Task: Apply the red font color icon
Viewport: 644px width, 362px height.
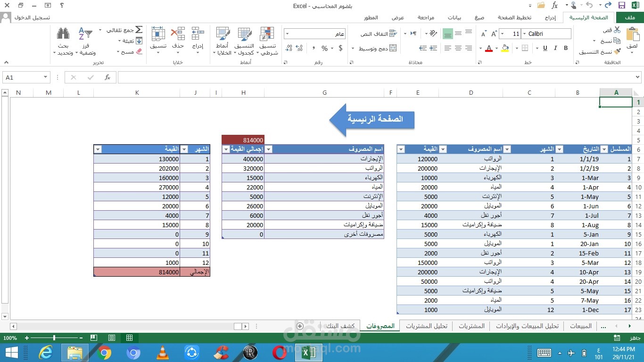Action: point(489,48)
